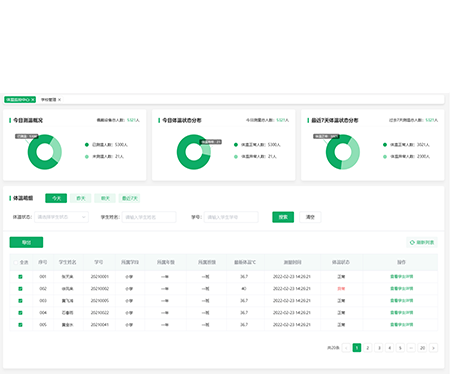
Task: Toggle the 全选 select-all checkbox
Action: (15, 262)
